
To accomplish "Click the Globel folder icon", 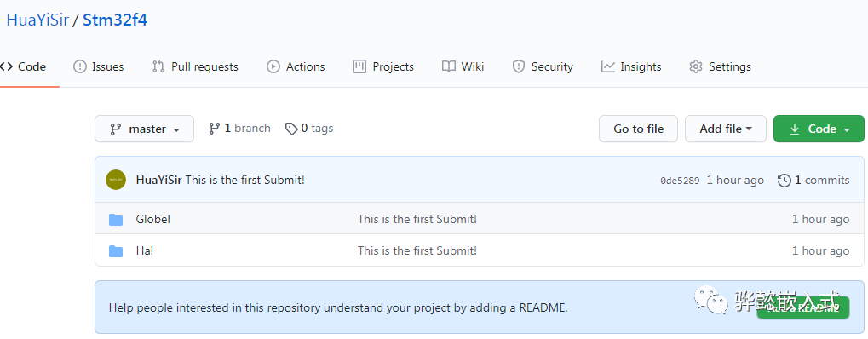I will [x=116, y=220].
